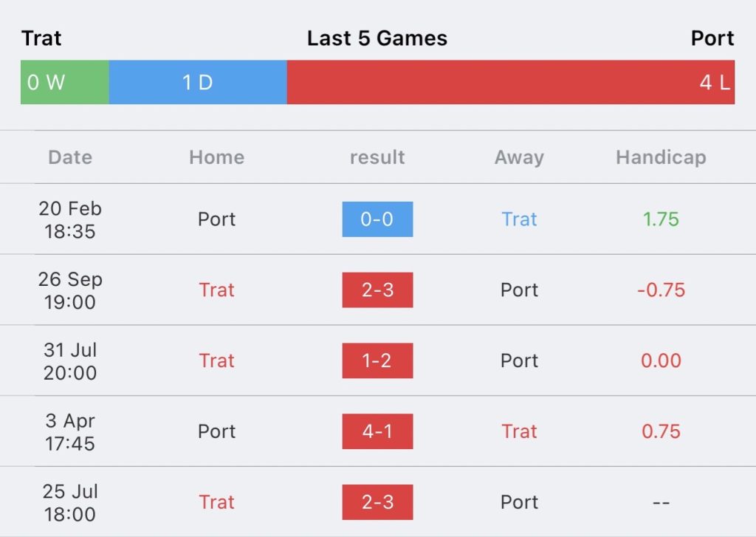Open the 1-2 result badge
The height and width of the screenshot is (537, 756).
pos(377,360)
